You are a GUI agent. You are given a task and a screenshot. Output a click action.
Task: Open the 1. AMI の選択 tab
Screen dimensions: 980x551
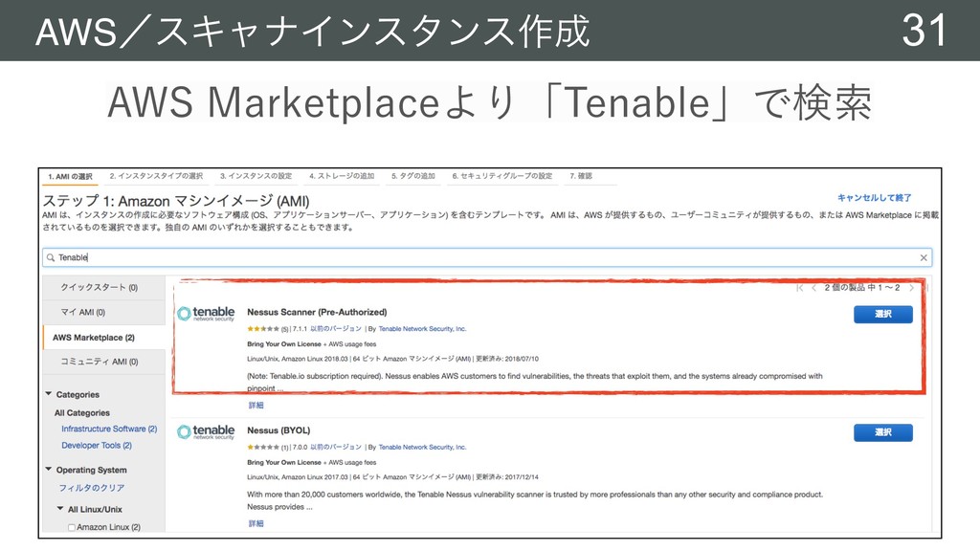pyautogui.click(x=70, y=177)
